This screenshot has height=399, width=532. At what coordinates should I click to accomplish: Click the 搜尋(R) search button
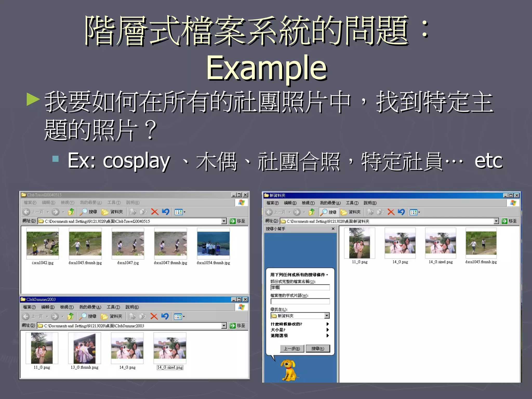pos(318,349)
